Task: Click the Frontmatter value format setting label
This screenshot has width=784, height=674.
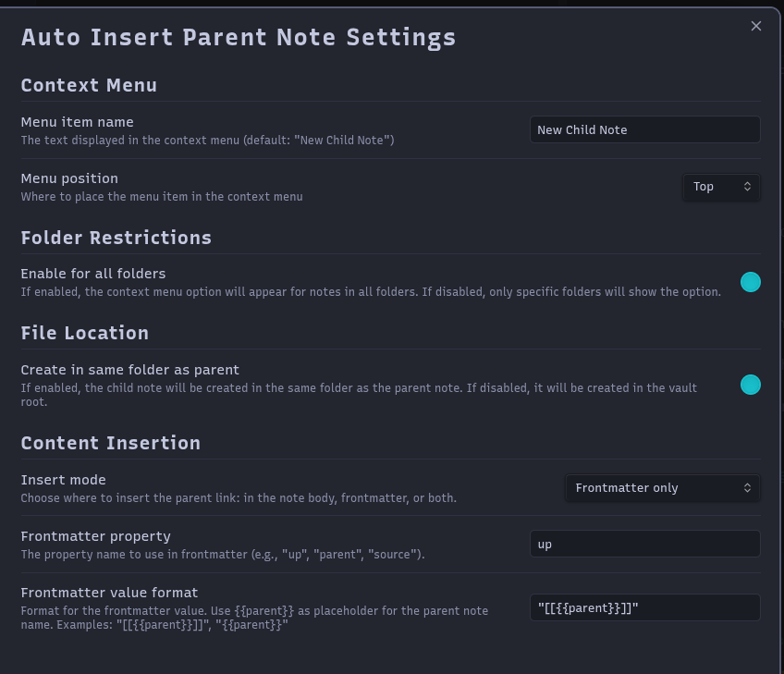Action: click(109, 593)
